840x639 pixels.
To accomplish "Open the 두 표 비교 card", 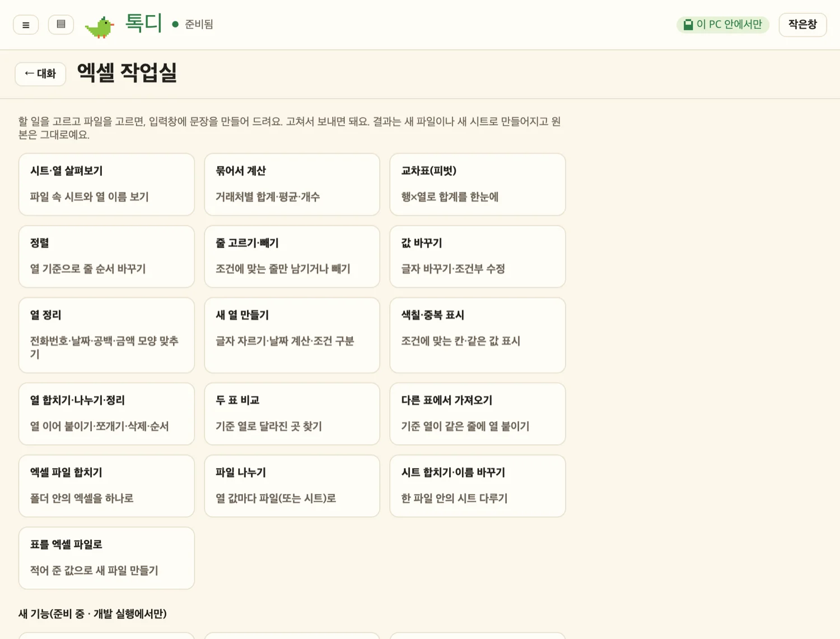I will [x=292, y=414].
